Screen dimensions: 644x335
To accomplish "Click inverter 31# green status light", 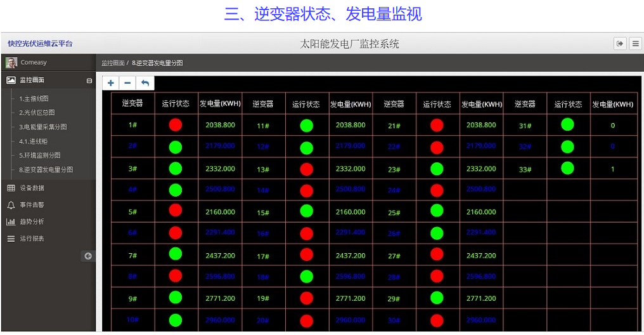I will click(567, 124).
